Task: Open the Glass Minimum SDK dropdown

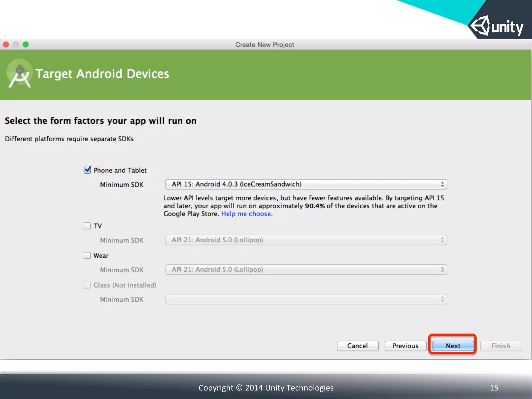Action: (306, 299)
